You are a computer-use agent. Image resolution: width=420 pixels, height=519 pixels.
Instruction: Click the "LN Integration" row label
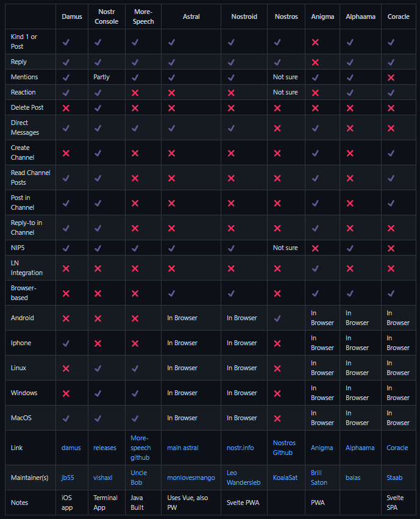[26, 268]
